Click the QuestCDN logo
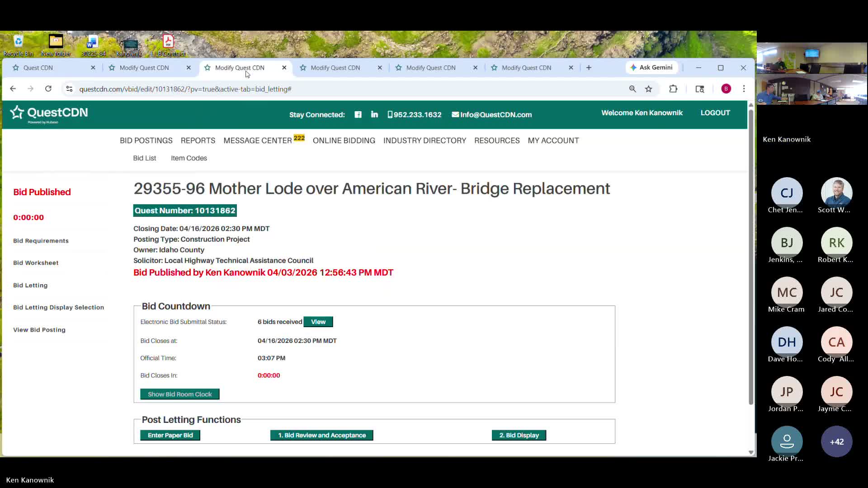868x488 pixels. coord(49,114)
